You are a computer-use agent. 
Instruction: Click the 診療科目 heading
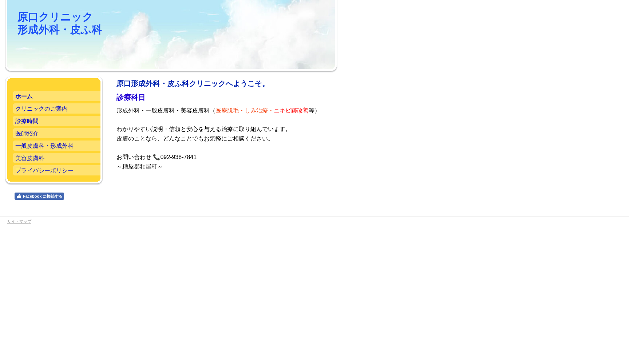tap(130, 97)
